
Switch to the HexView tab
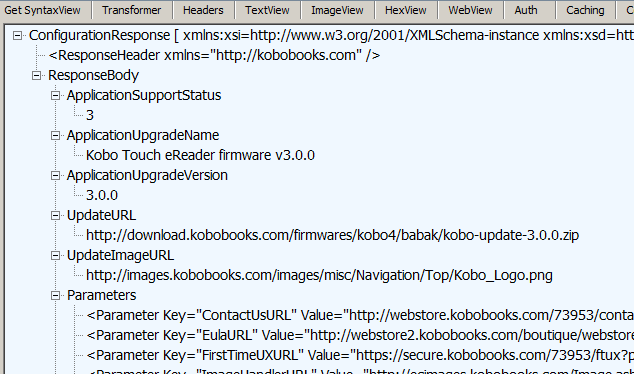pos(406,10)
